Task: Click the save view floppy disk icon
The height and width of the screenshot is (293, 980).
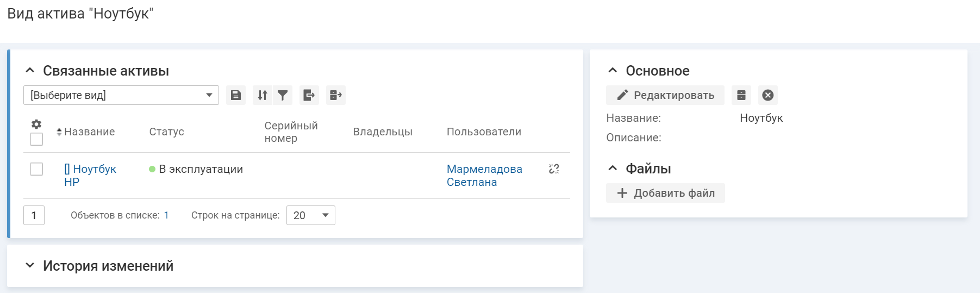Action: tap(236, 95)
